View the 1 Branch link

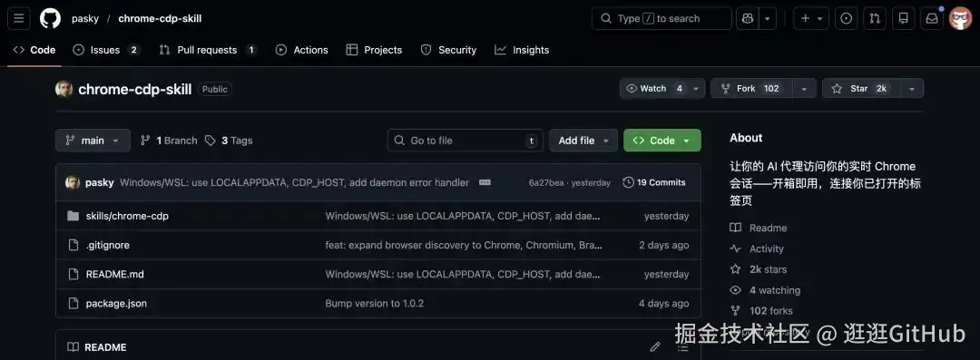tap(169, 141)
